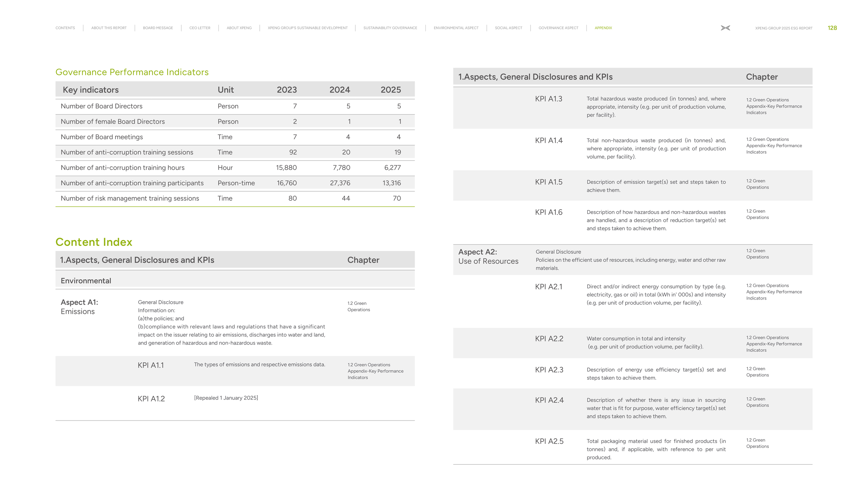Click KPI A1.1 chapter reference text
868x488 pixels.
[x=375, y=371]
